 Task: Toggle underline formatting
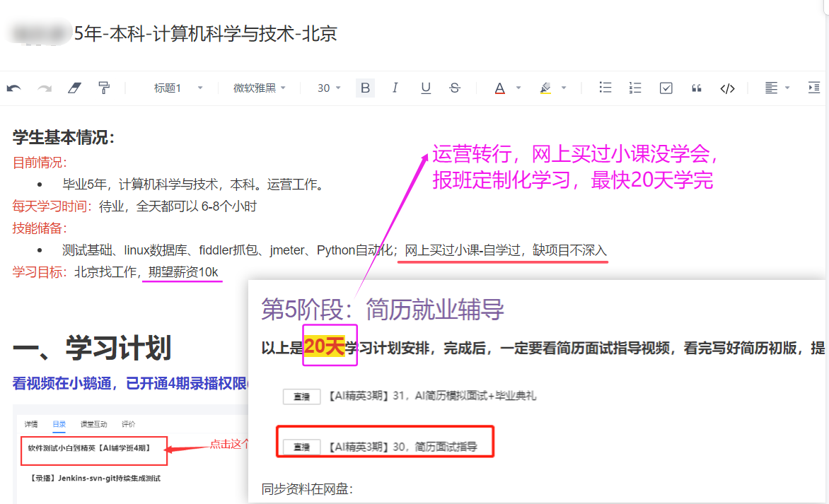point(425,88)
